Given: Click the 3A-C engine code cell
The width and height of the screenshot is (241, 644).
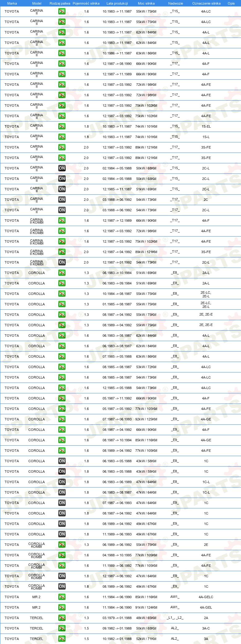Looking at the screenshot, I should click(206, 628).
